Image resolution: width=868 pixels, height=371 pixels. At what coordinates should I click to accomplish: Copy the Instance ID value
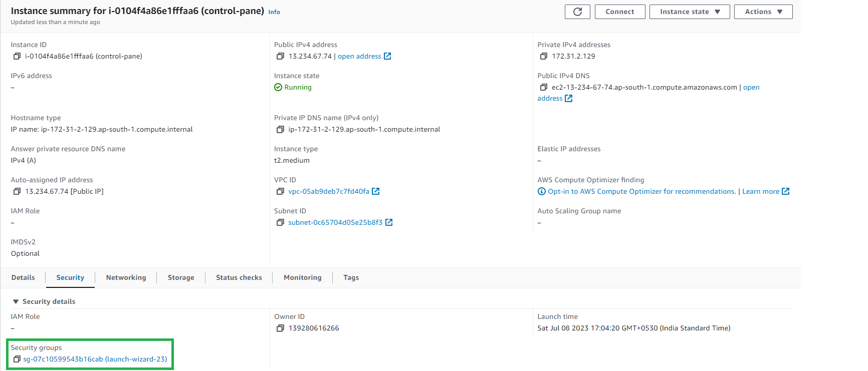coord(17,57)
